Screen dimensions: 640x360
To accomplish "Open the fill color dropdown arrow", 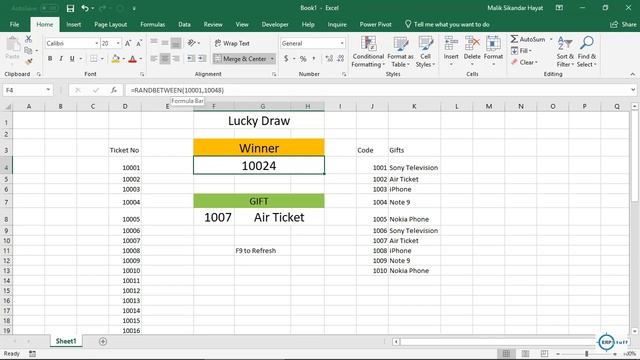I will coord(123,59).
